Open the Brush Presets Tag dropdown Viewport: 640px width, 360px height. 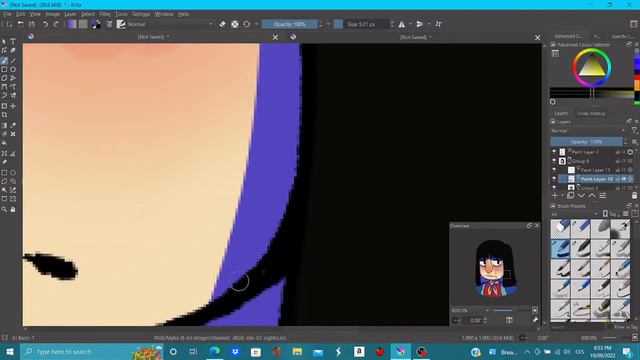(611, 214)
